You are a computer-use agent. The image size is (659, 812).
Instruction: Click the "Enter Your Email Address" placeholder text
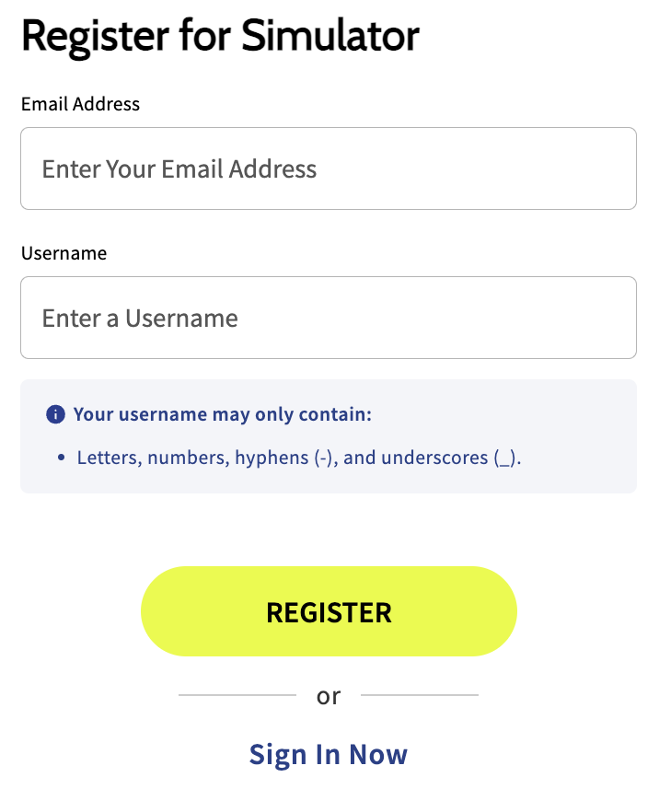tap(179, 168)
